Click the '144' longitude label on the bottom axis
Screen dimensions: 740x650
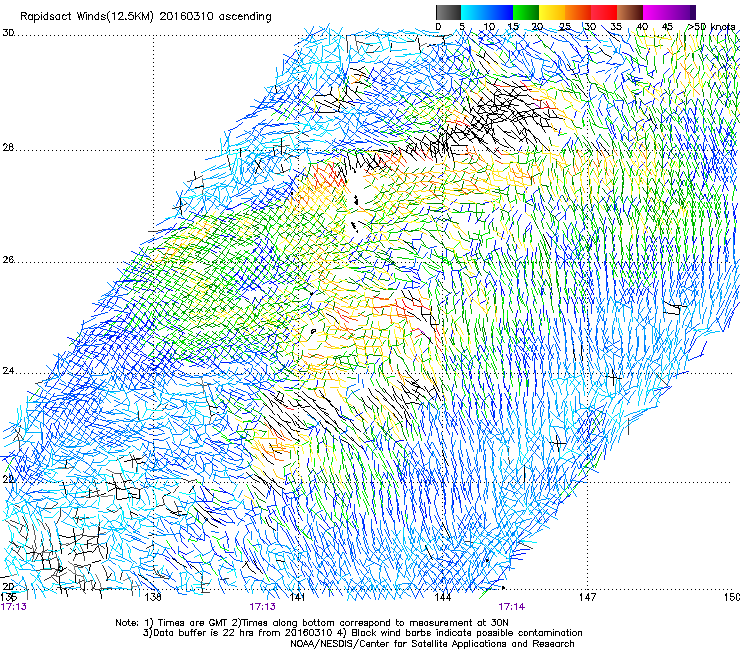pyautogui.click(x=442, y=597)
